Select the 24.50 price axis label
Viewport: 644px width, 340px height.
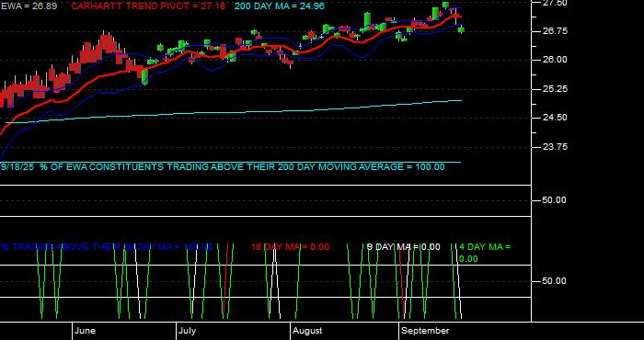(555, 118)
